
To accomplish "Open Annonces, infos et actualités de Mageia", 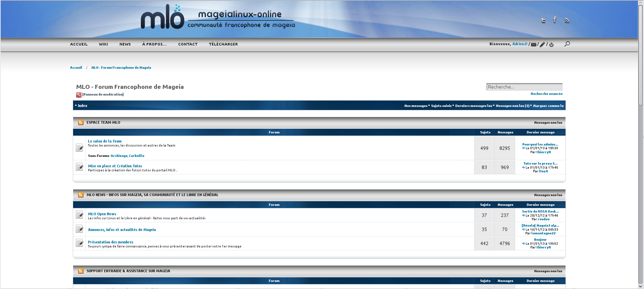I will [x=122, y=230].
